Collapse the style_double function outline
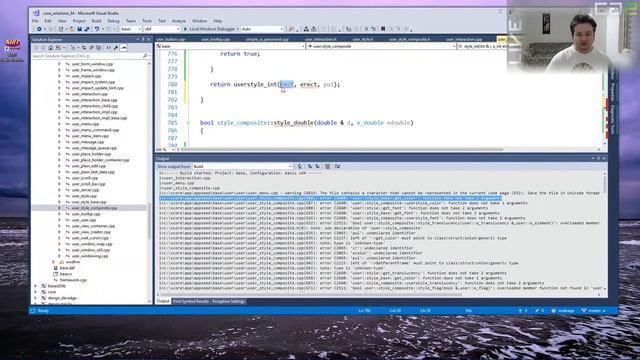Viewport: 640px width, 360px height. pyautogui.click(x=188, y=122)
